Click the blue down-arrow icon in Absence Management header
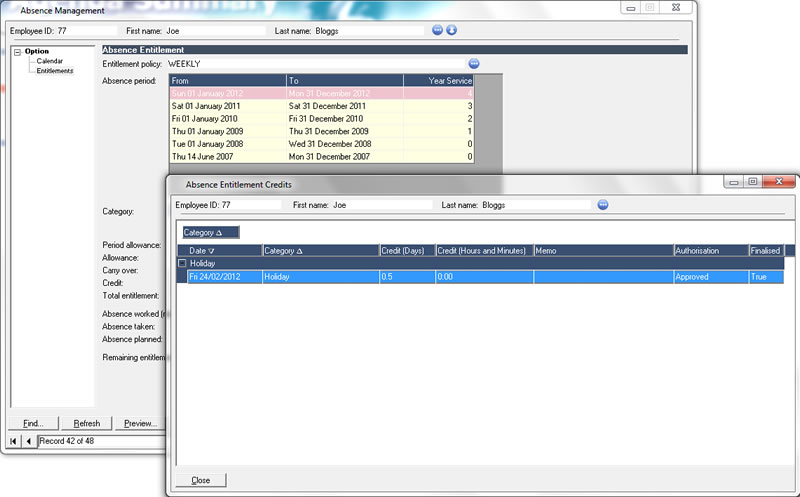The width and height of the screenshot is (800, 497). (x=451, y=30)
